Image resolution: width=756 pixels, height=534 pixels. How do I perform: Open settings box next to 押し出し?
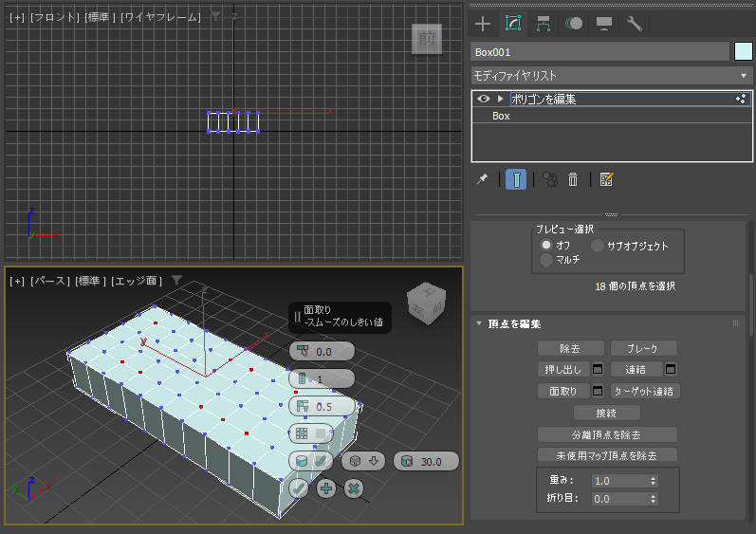point(598,369)
